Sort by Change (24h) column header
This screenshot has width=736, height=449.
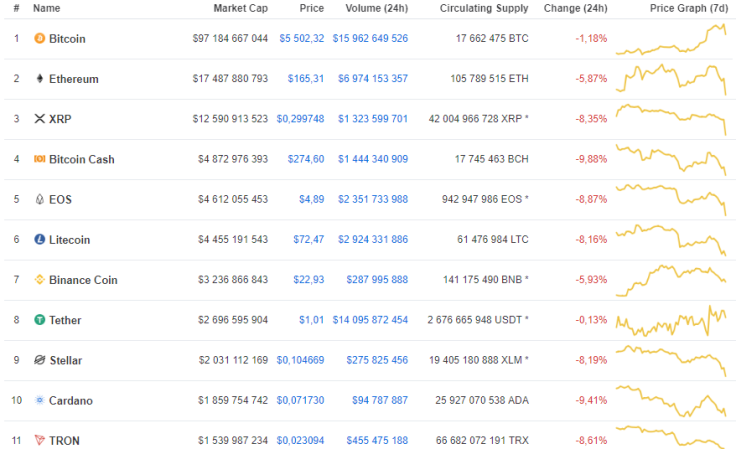(x=575, y=8)
